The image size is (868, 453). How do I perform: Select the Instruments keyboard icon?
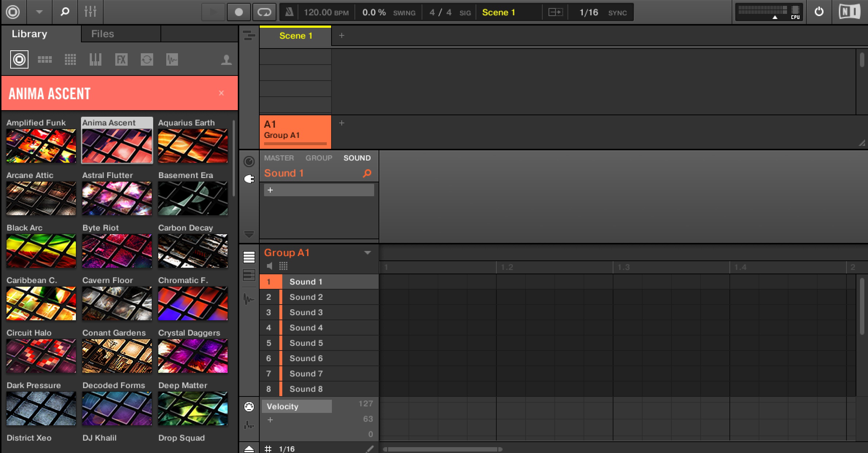tap(96, 59)
